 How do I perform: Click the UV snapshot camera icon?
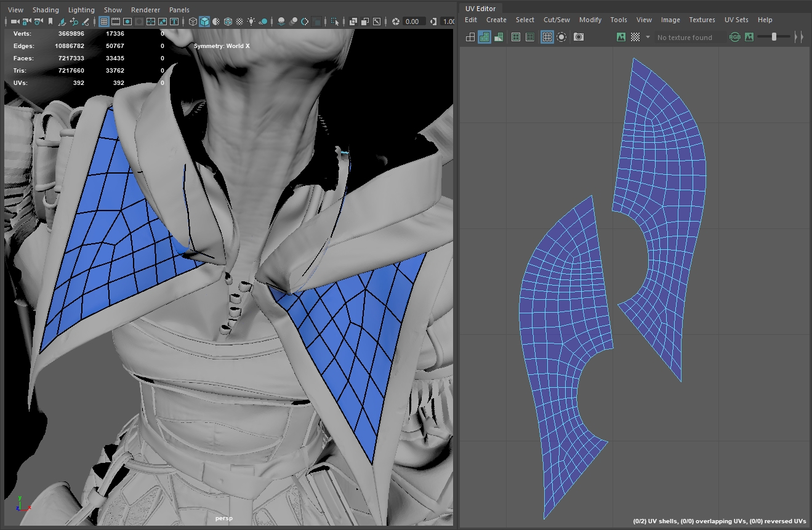coord(579,37)
